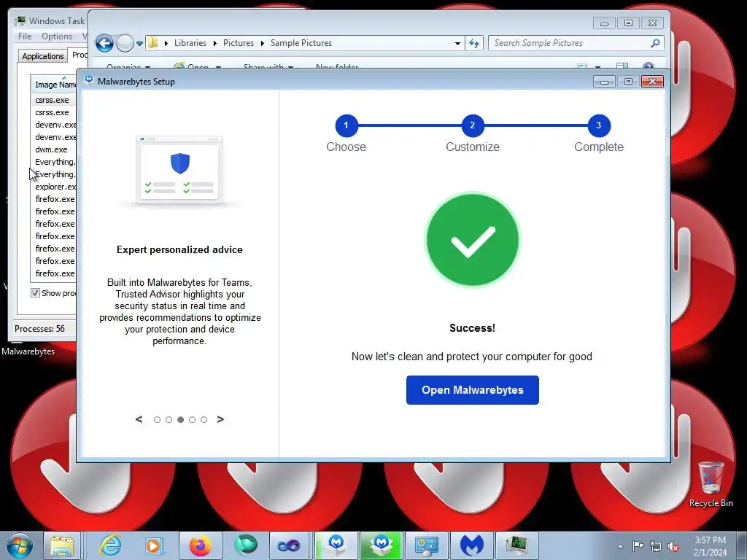The image size is (747, 560).
Task: Expand the arrow after Libraries breadcrumb
Action: pos(215,43)
